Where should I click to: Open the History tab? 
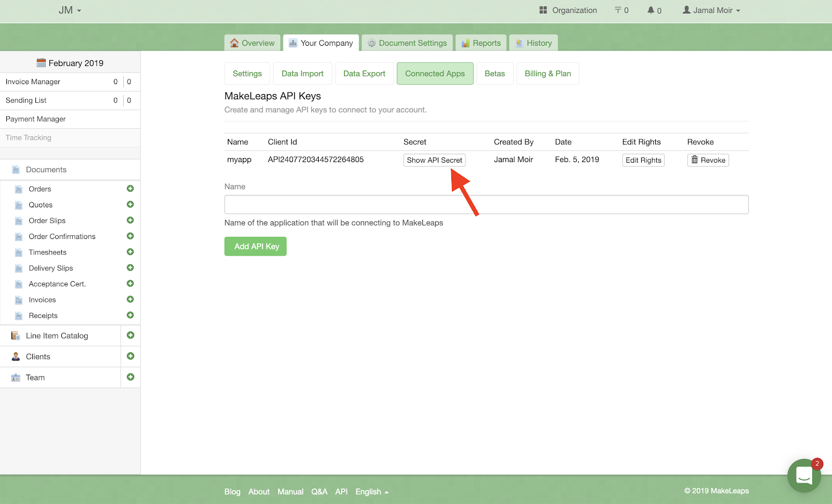534,43
